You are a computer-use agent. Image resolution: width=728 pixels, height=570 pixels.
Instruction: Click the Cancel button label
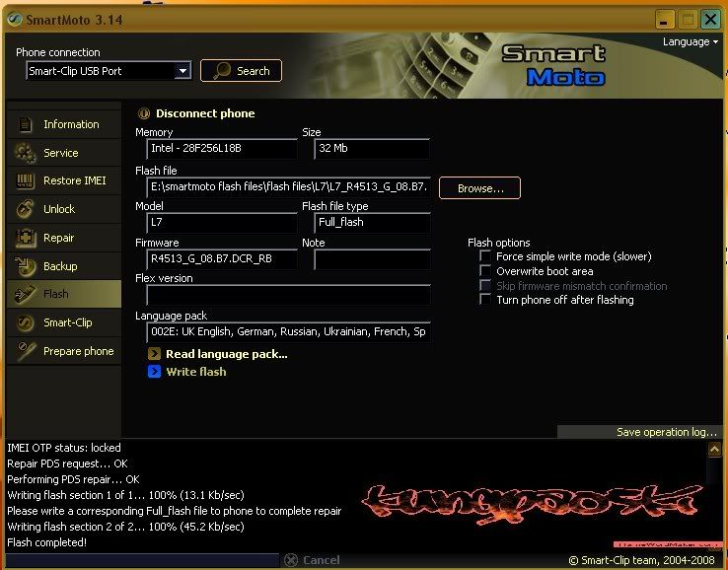(x=322, y=560)
